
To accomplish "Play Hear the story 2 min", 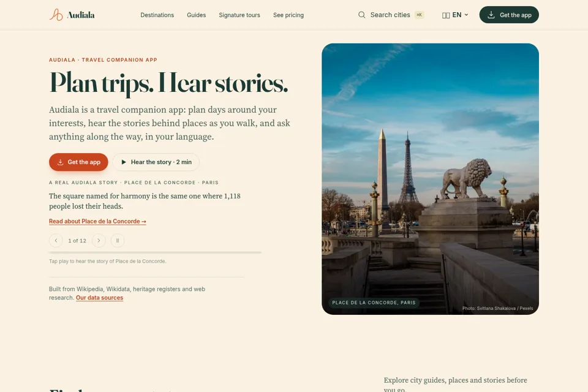I will [x=156, y=162].
